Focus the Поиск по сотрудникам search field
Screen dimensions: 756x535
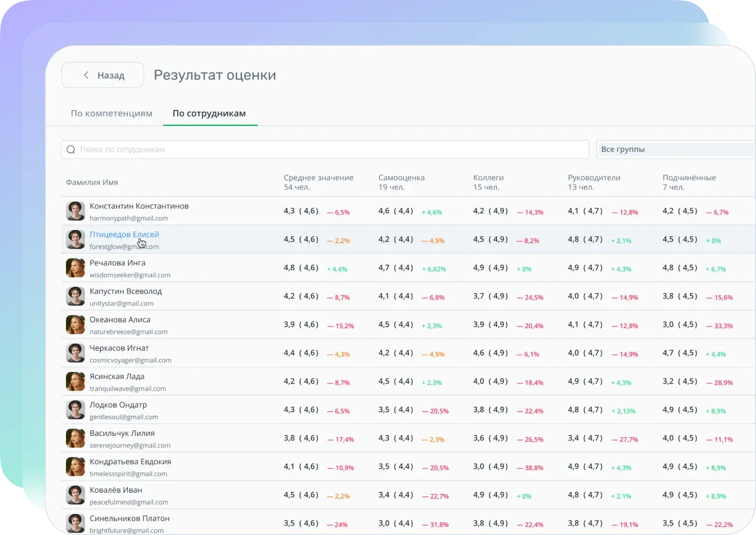click(x=325, y=149)
